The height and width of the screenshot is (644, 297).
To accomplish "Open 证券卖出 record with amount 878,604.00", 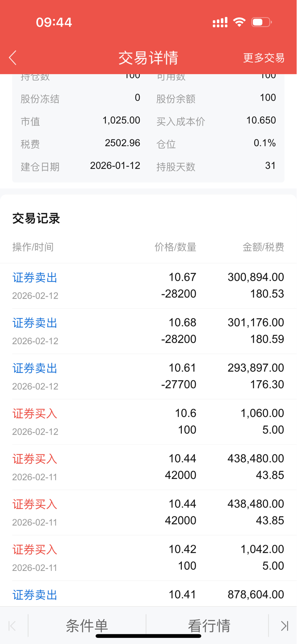I will pos(148,594).
